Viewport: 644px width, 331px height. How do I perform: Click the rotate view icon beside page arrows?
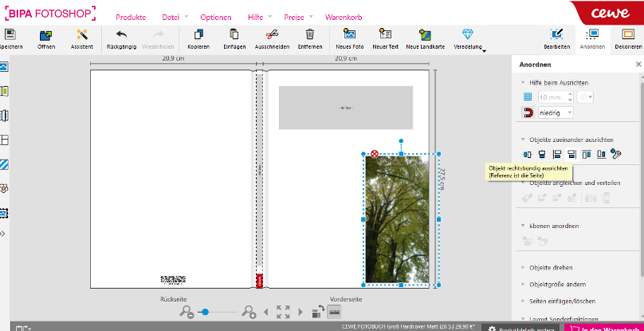318,311
